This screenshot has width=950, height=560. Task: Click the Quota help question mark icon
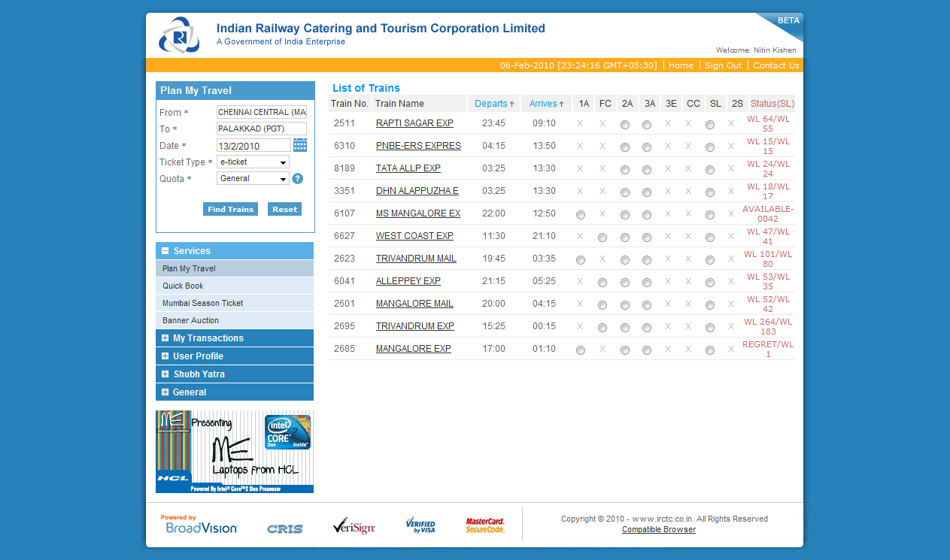tap(298, 178)
